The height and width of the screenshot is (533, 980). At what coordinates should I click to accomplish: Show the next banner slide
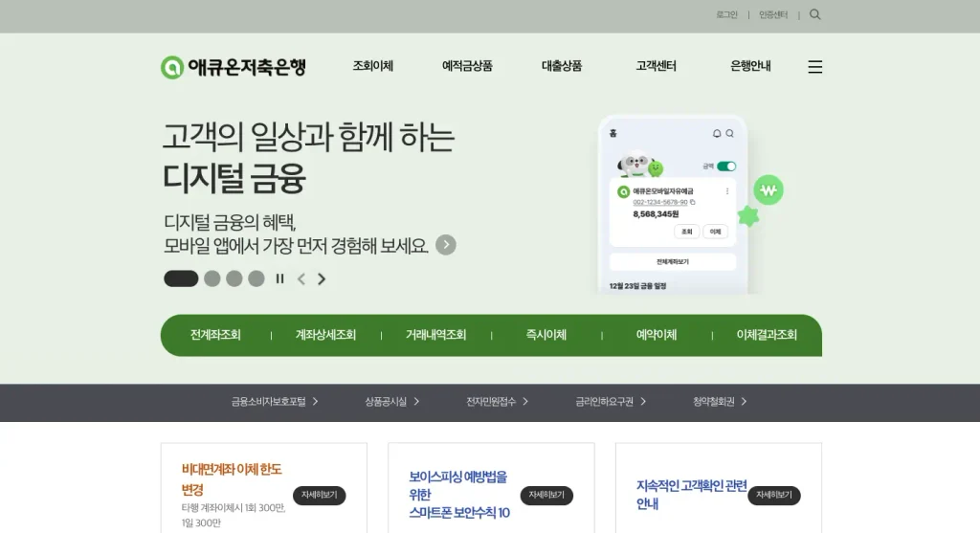coord(322,278)
